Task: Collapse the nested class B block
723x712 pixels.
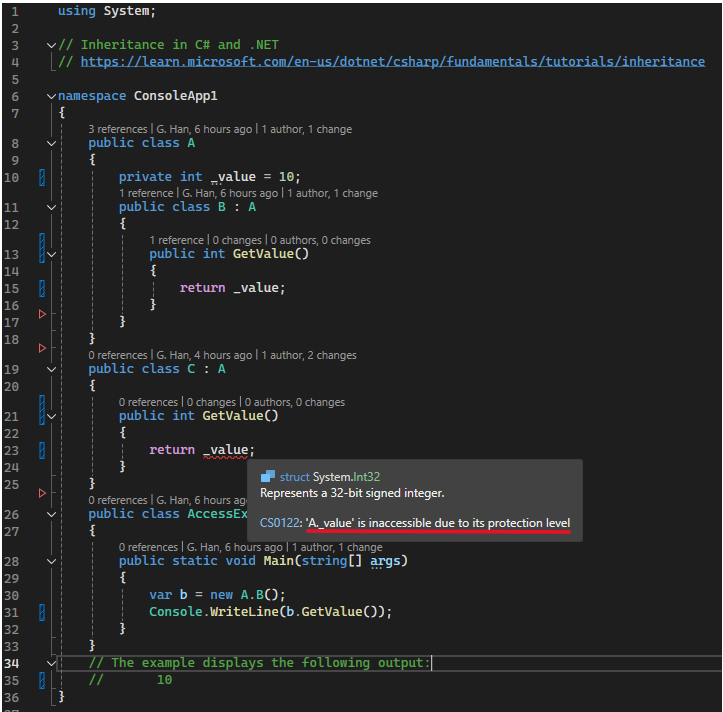Action: point(52,207)
